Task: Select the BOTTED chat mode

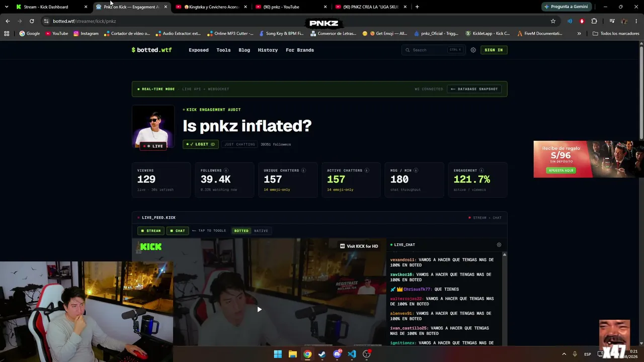Action: click(x=242, y=231)
